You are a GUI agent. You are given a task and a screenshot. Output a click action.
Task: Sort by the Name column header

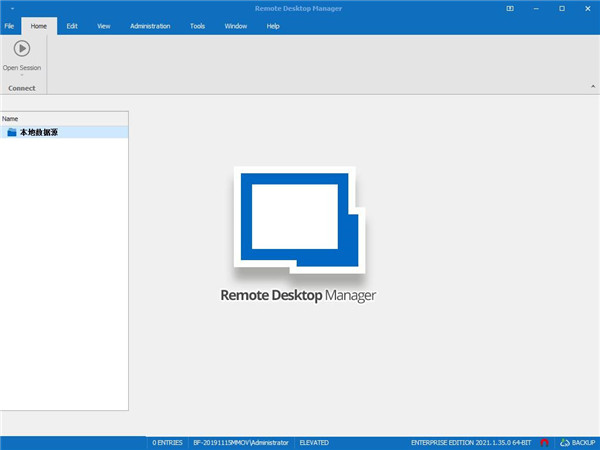coord(64,119)
